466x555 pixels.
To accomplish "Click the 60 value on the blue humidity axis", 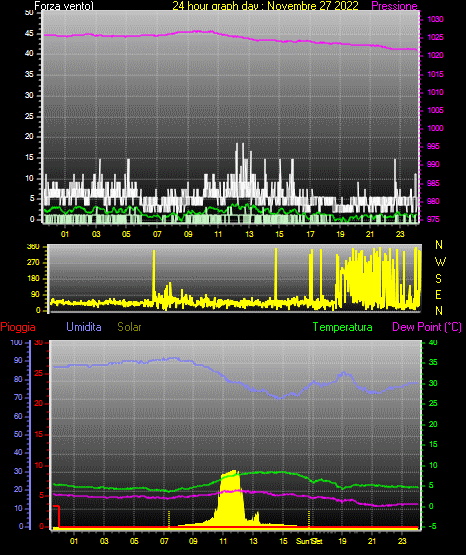I will 18,417.
